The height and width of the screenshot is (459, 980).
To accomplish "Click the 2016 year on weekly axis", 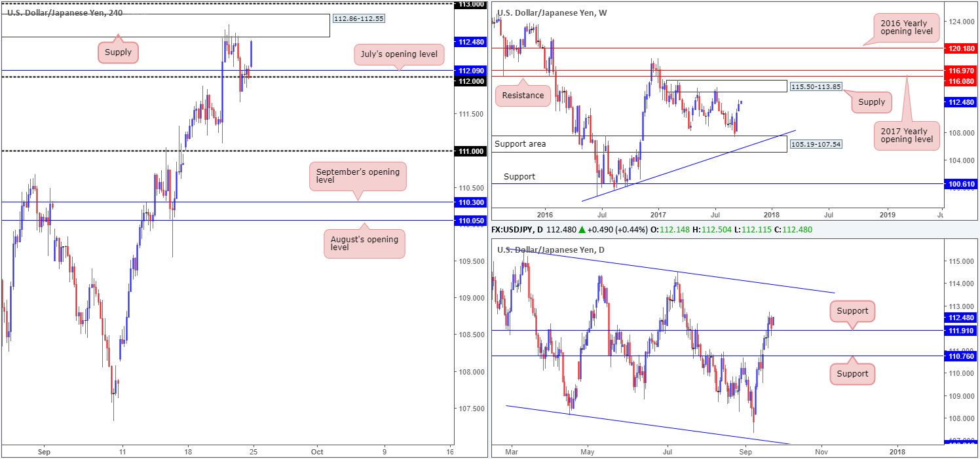I will coord(545,214).
